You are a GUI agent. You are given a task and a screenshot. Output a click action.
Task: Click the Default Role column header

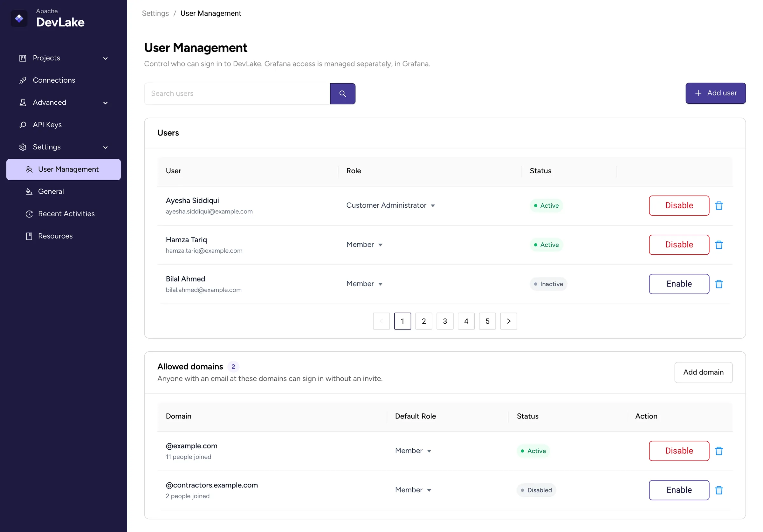[x=416, y=416]
